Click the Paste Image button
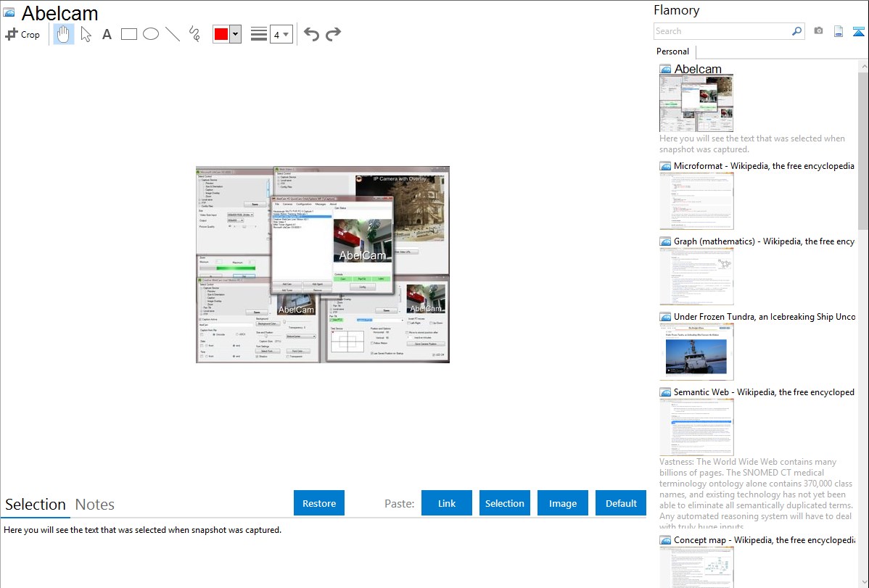Image resolution: width=869 pixels, height=588 pixels. click(x=563, y=503)
